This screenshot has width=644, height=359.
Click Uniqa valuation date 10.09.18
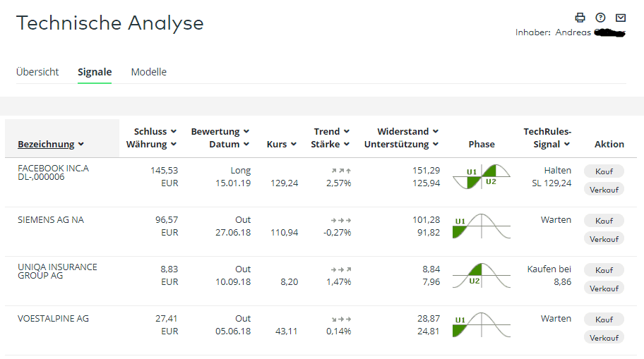tap(233, 282)
